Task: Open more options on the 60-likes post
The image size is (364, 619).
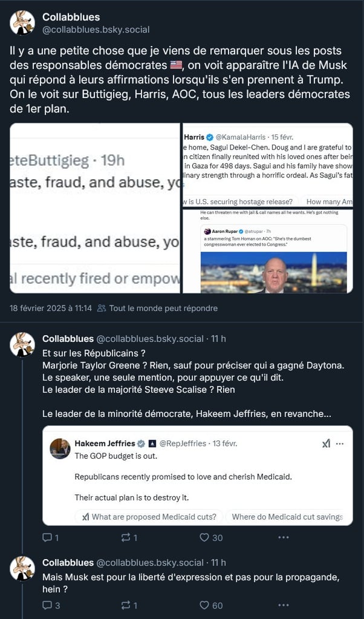Action: (x=284, y=605)
